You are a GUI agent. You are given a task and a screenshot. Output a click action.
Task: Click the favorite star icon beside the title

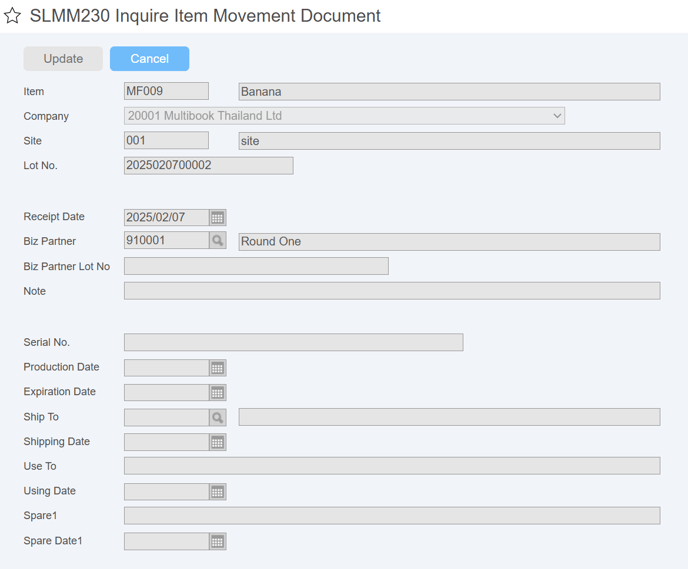tap(12, 16)
